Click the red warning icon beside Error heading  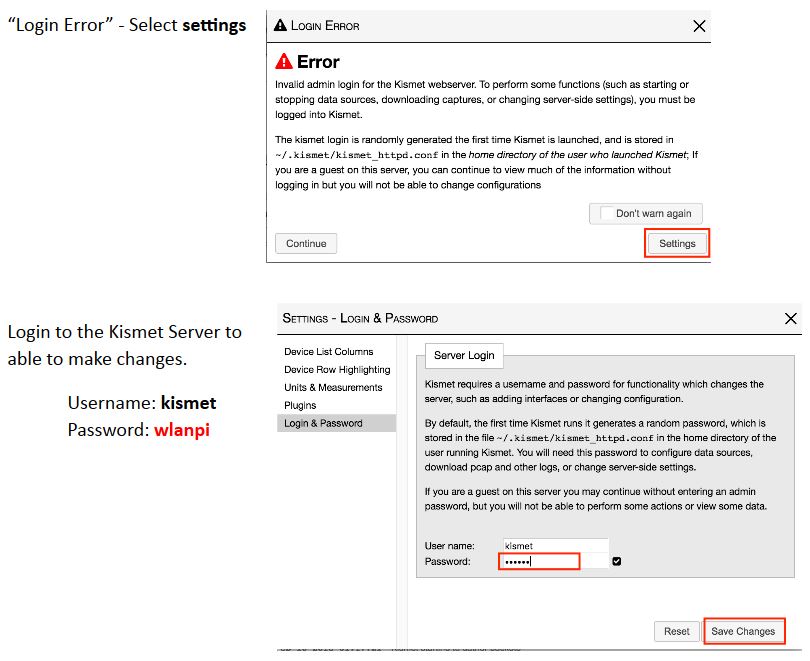tap(284, 61)
